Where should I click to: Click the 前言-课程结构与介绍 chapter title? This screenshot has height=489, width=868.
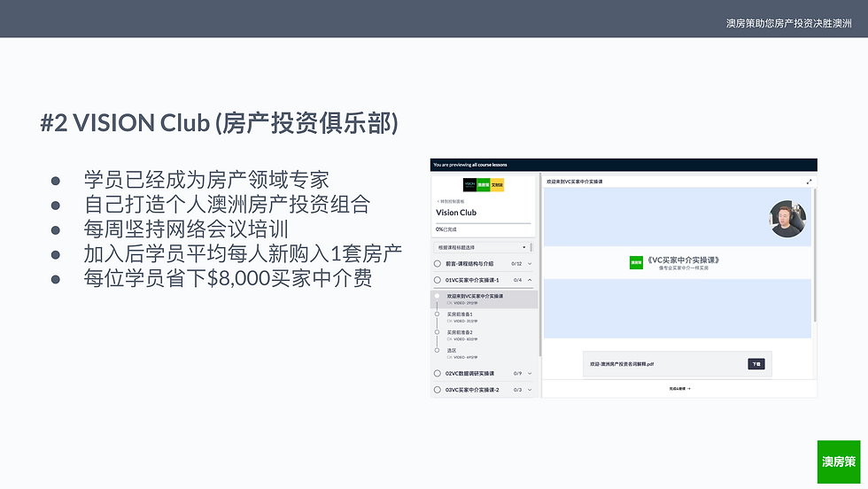pyautogui.click(x=469, y=264)
